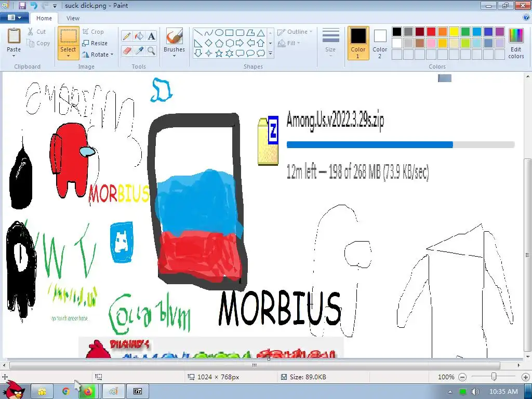Image resolution: width=532 pixels, height=399 pixels.
Task: Open 7-Zip from the taskbar
Action: pyautogui.click(x=137, y=392)
